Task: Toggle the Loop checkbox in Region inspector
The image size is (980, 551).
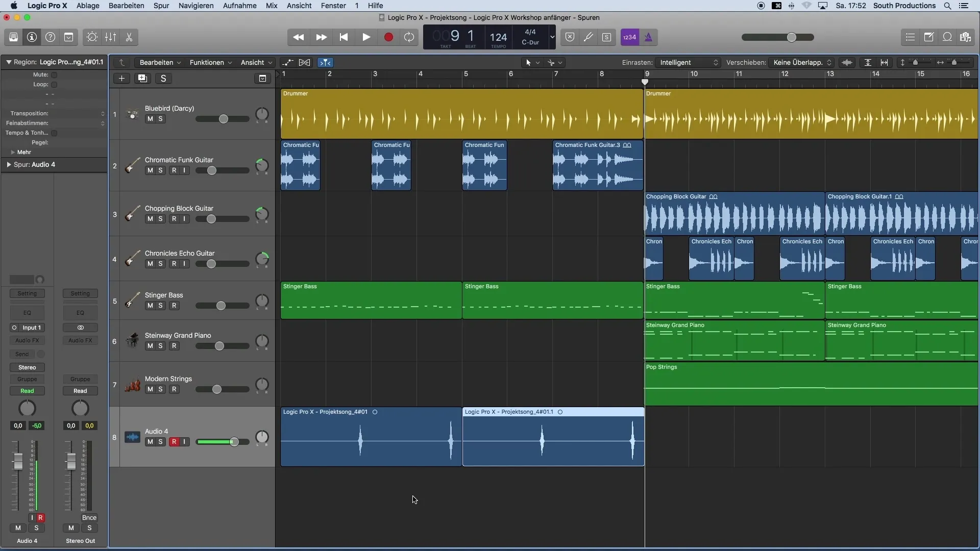Action: (54, 85)
